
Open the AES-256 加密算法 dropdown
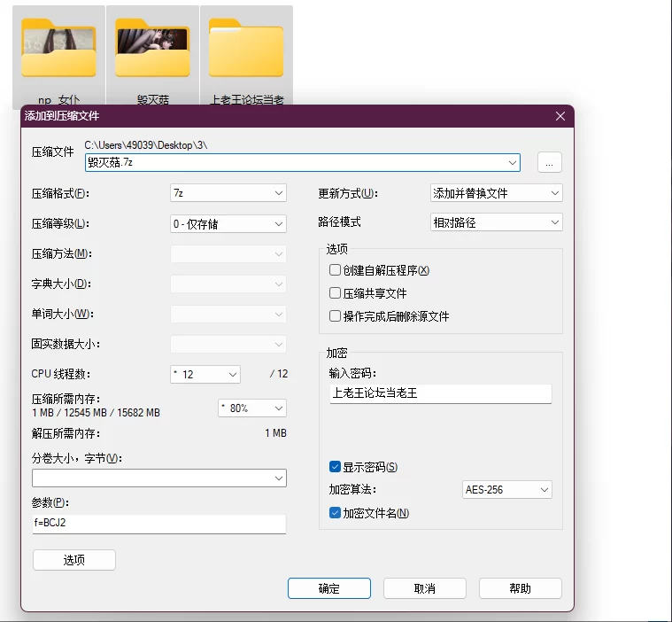[507, 490]
